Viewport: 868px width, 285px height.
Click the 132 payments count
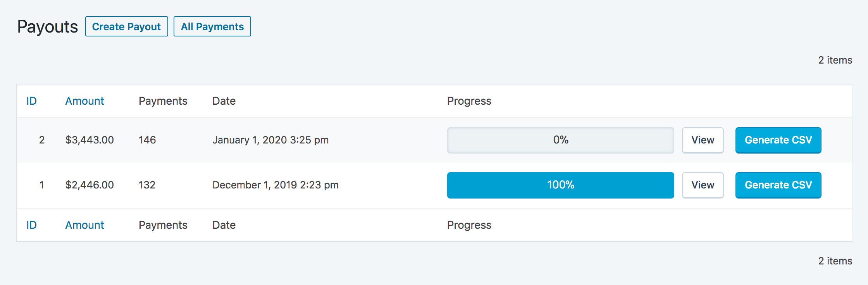147,185
